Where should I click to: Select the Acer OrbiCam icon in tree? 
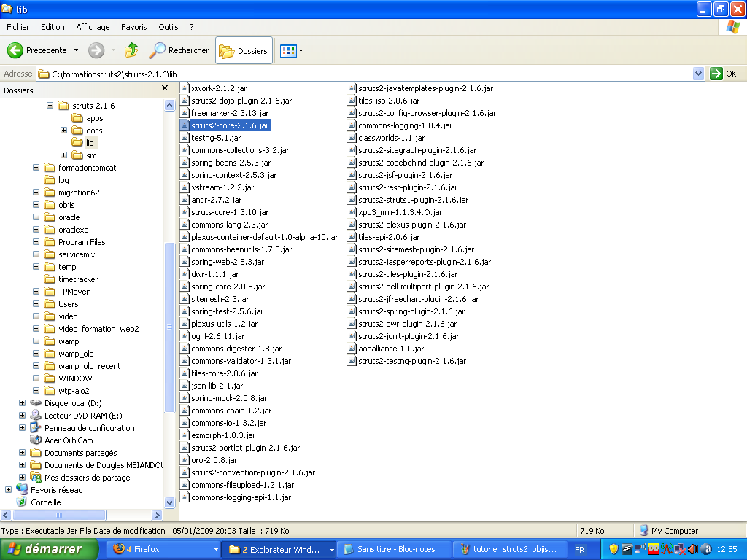(36, 440)
